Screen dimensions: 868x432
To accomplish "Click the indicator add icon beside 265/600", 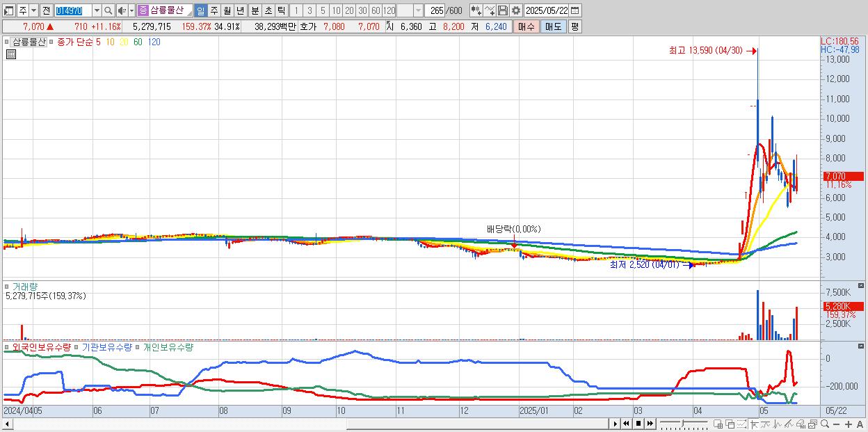I will [x=476, y=10].
